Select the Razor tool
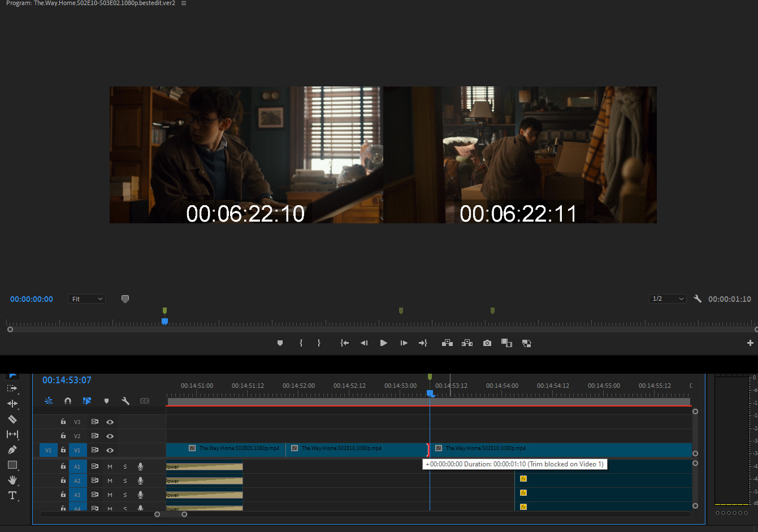Image resolution: width=758 pixels, height=532 pixels. (12, 419)
